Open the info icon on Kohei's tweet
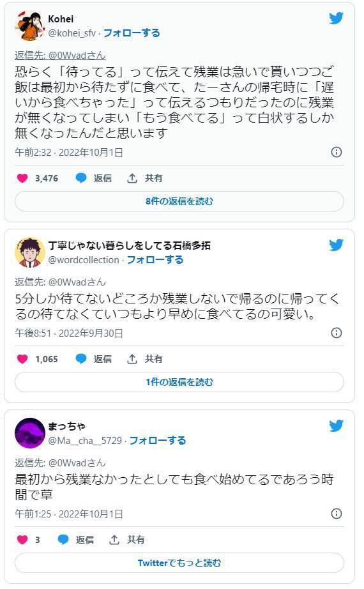 (336, 152)
